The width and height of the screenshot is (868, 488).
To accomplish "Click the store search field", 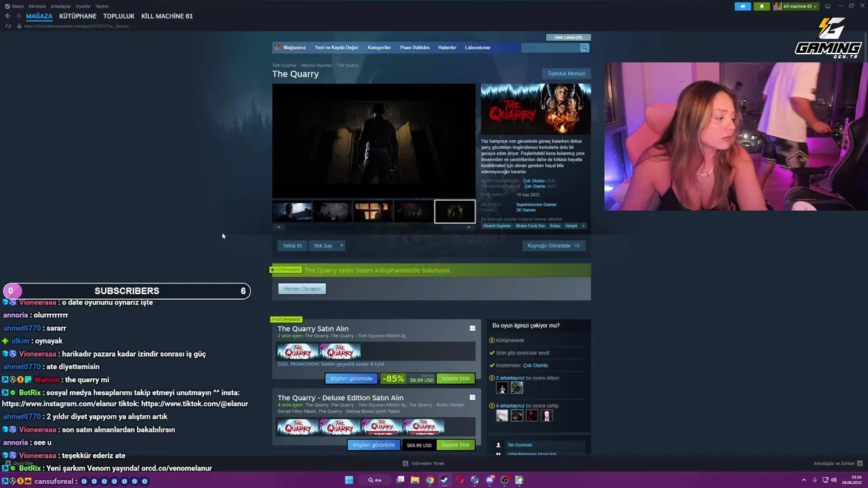I will [x=551, y=47].
